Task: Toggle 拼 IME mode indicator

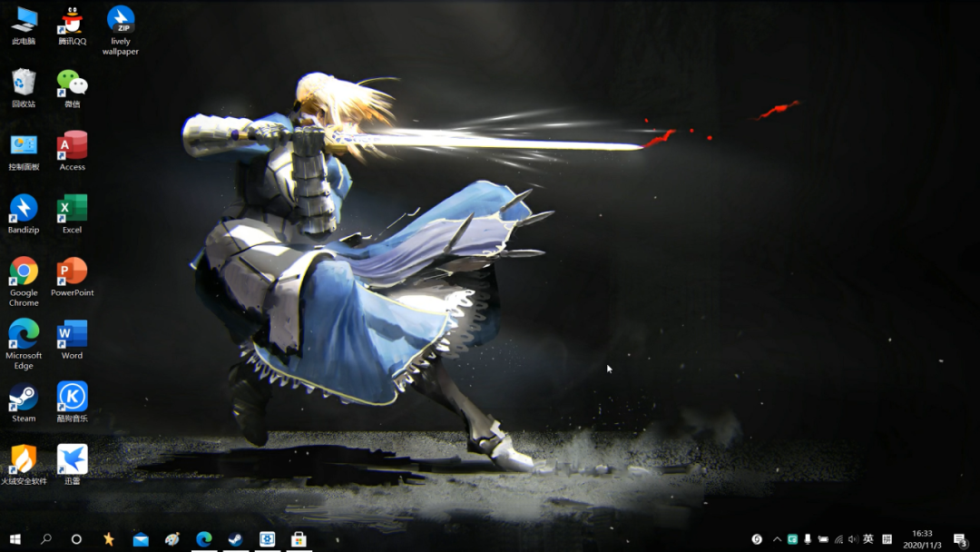Action: [x=887, y=539]
